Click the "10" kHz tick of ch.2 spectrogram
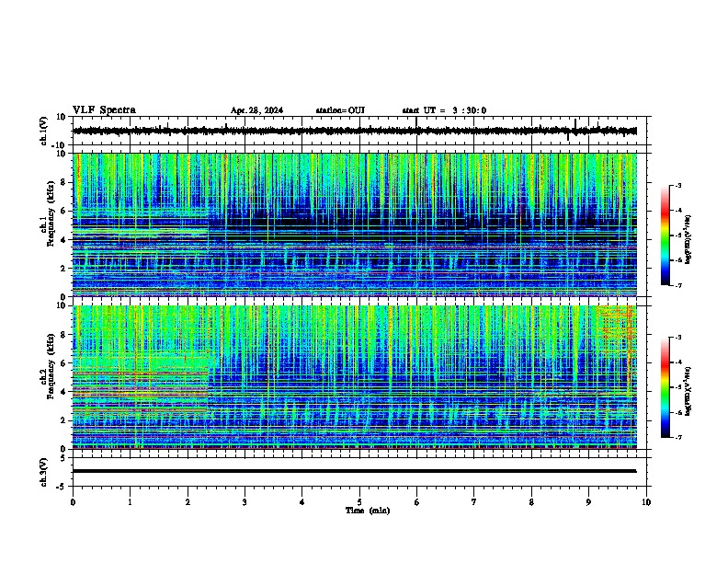728x563 pixels. click(62, 305)
